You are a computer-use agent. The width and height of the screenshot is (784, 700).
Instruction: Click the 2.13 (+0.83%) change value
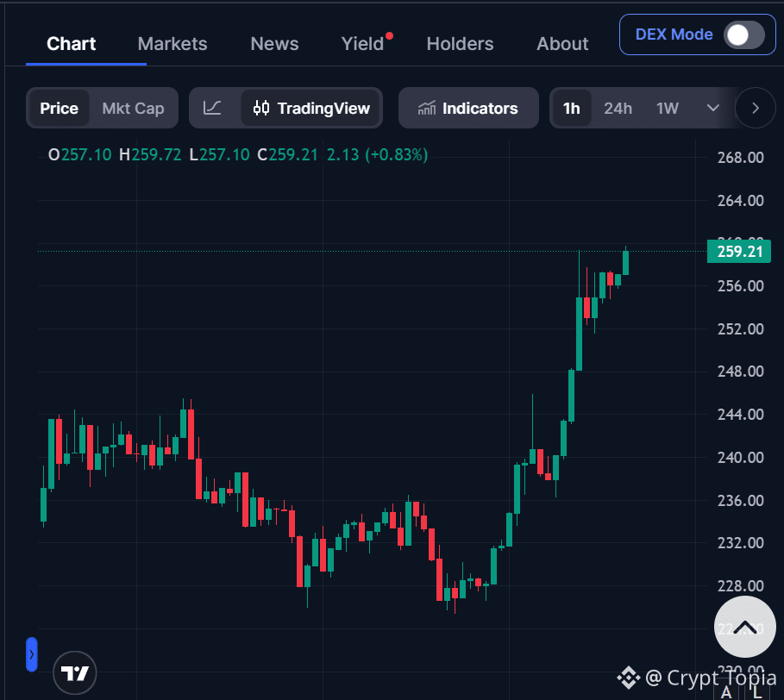[378, 155]
